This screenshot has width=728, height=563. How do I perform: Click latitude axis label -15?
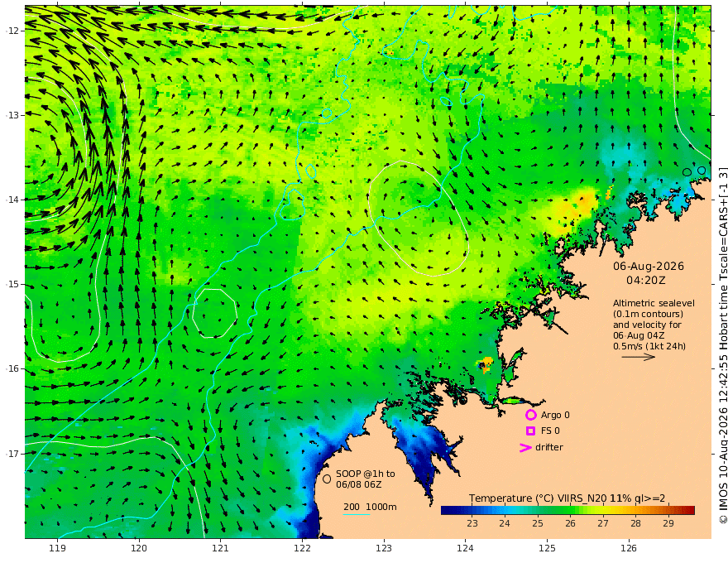[12, 284]
